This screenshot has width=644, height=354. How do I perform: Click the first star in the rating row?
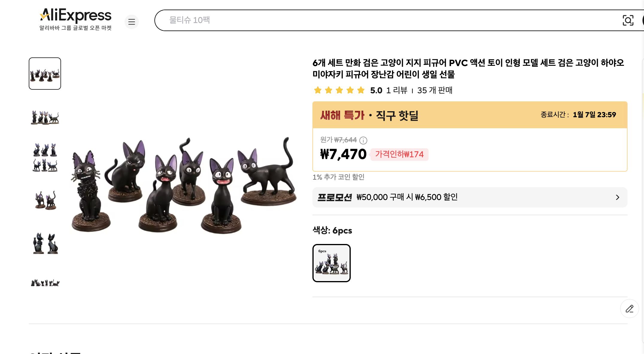(x=318, y=90)
